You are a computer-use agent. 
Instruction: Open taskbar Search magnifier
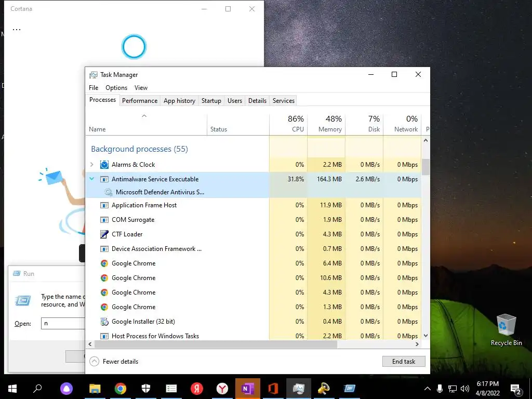(x=37, y=388)
